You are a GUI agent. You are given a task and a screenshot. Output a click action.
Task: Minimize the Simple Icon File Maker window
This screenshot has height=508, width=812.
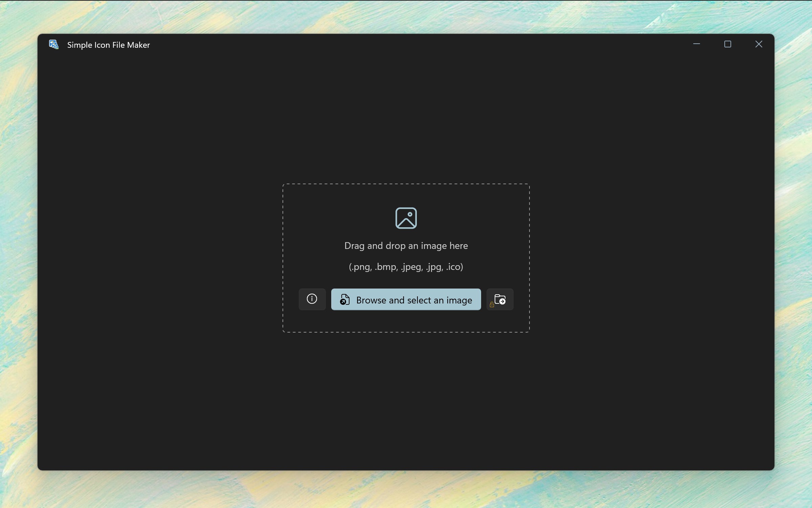tap(696, 44)
